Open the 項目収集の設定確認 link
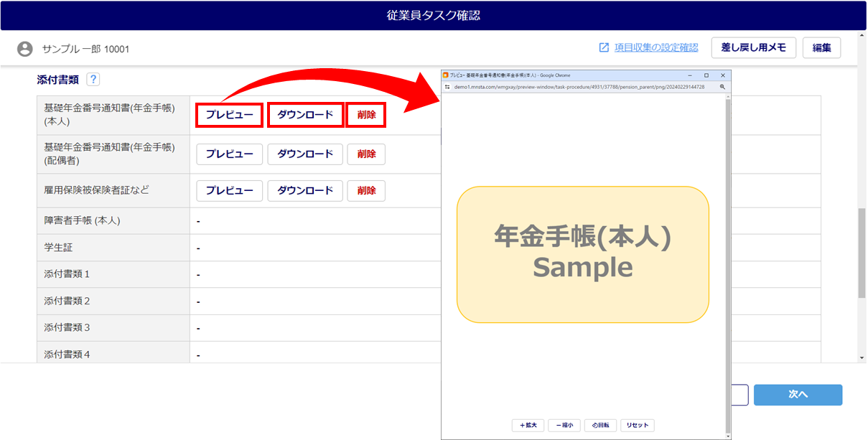The image size is (868, 440). point(655,48)
